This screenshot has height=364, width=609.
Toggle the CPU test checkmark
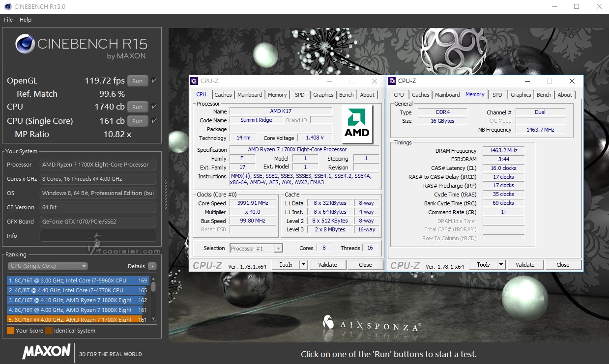[x=154, y=107]
